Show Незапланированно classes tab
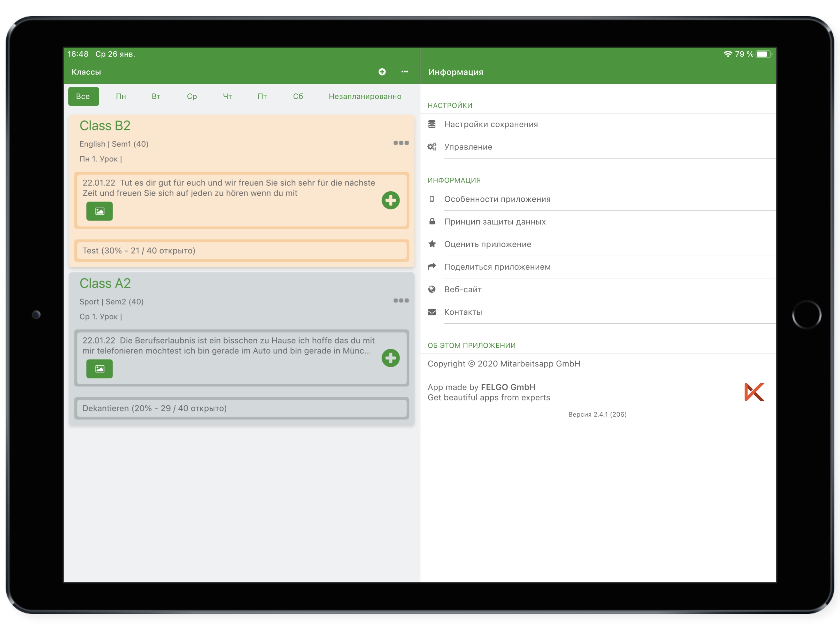 point(365,97)
